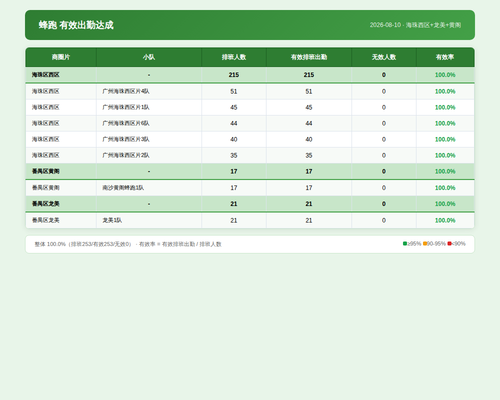500x400 pixels.
Task: Click scheduled count 45 for 片1队
Action: (234, 107)
